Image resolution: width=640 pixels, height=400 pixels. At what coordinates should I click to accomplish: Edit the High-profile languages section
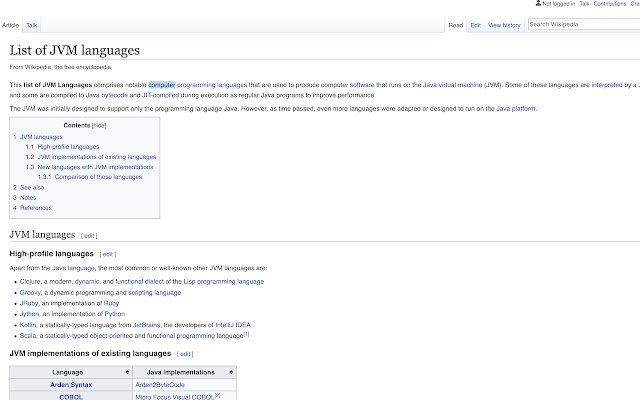[x=107, y=254]
